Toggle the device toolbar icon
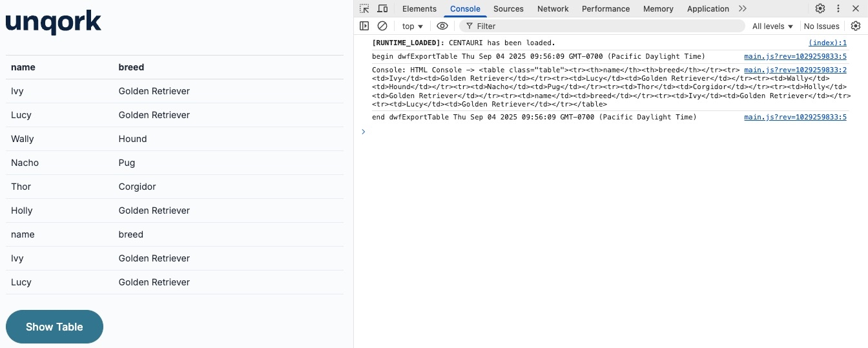This screenshot has height=348, width=868. tap(382, 8)
